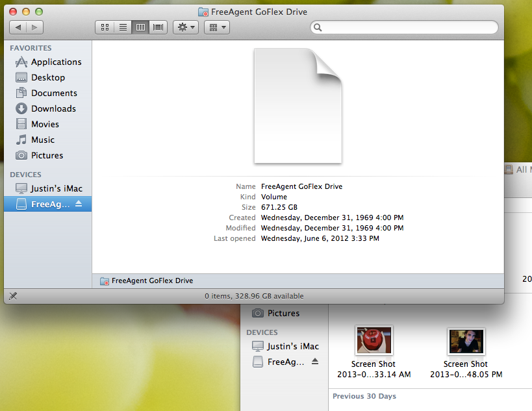532x411 pixels.
Task: Click the Music note icon
Action: point(21,140)
